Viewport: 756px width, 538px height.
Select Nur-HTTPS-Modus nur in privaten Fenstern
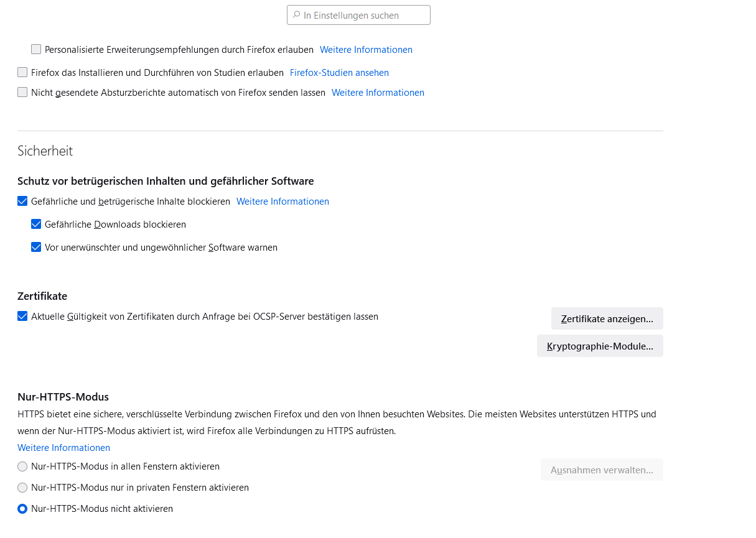point(22,488)
